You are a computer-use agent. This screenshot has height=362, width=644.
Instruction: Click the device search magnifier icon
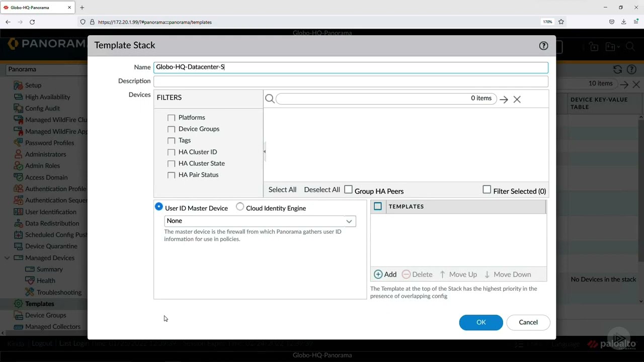(x=270, y=99)
